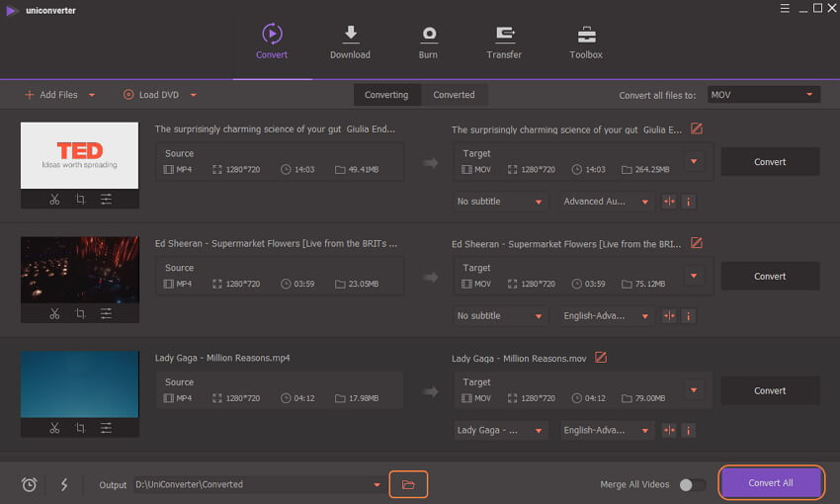The width and height of the screenshot is (840, 504).
Task: Open the hamburger menu icon
Action: [785, 8]
